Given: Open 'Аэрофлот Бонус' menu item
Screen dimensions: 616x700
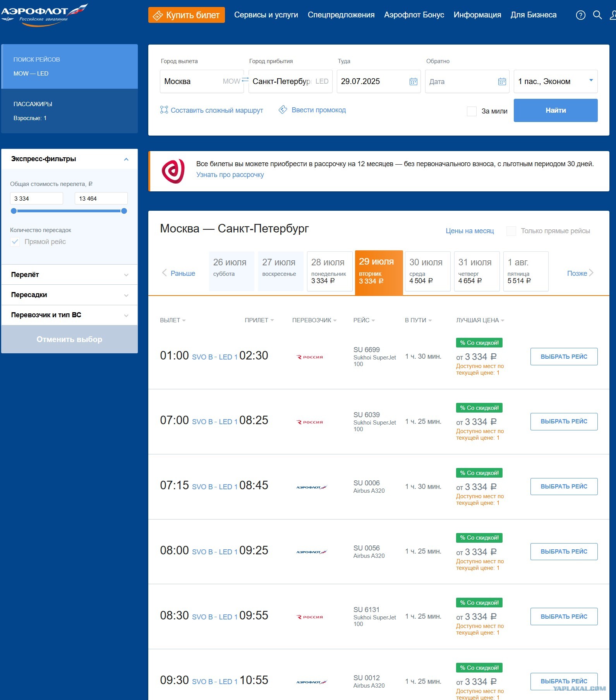Looking at the screenshot, I should tap(414, 15).
